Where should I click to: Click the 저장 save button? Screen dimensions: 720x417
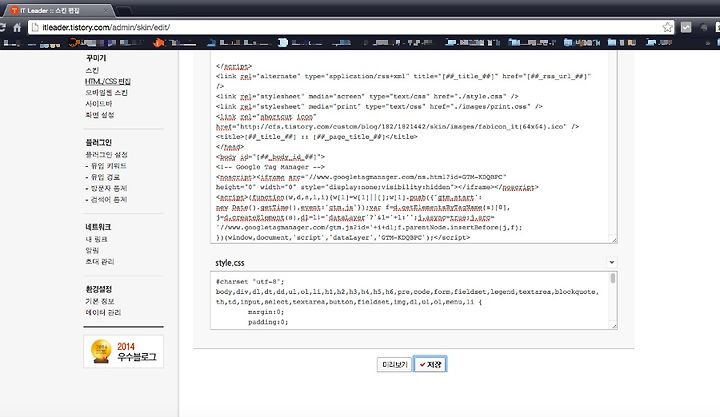tap(430, 364)
